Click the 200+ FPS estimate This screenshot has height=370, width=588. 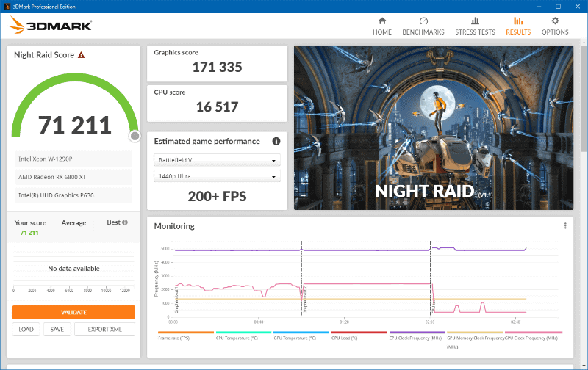click(217, 196)
